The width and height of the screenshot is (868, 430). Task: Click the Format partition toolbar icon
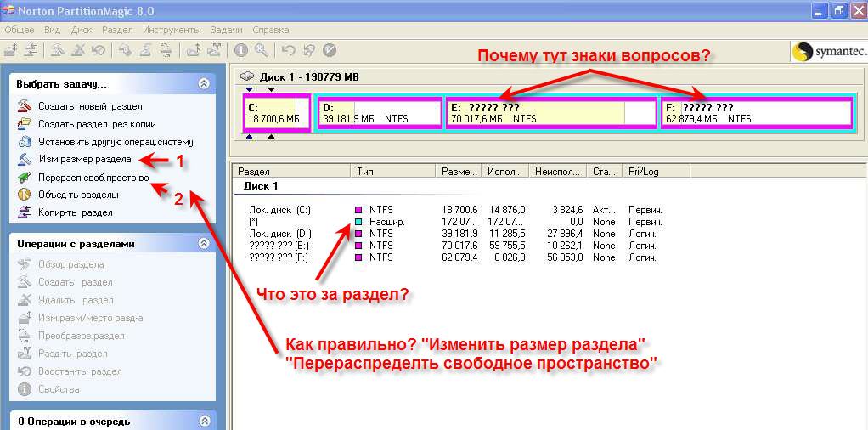point(145,50)
